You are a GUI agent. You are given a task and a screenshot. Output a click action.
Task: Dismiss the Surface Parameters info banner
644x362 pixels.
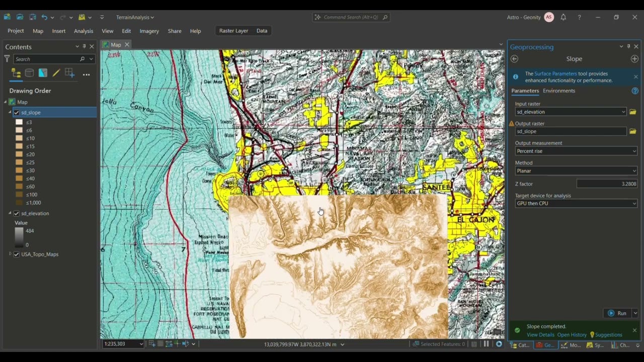pyautogui.click(x=635, y=77)
